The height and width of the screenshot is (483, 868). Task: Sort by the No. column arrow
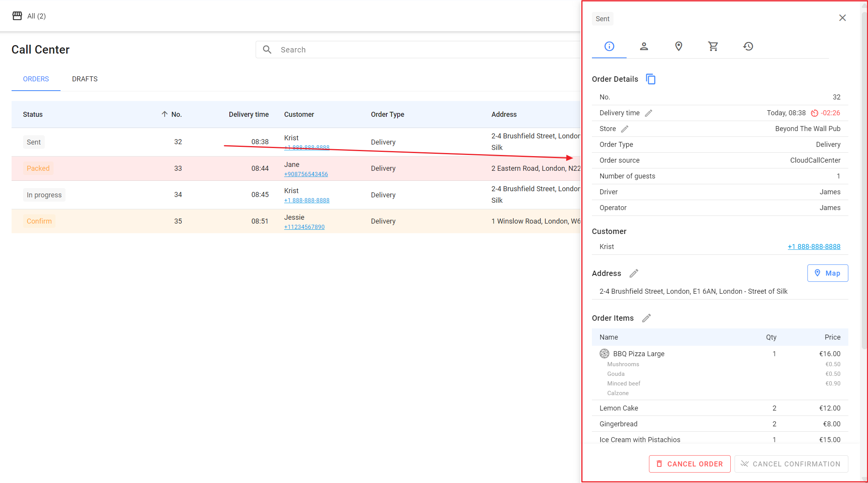tap(165, 114)
